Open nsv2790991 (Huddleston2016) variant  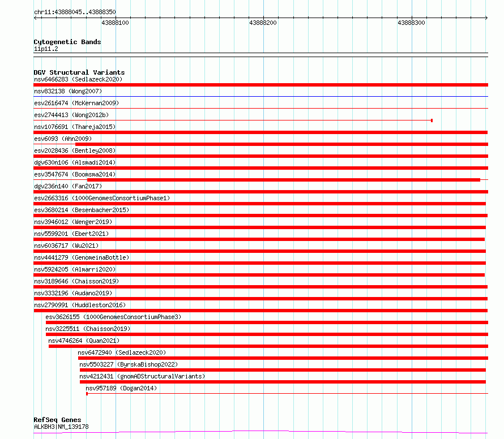[80, 305]
